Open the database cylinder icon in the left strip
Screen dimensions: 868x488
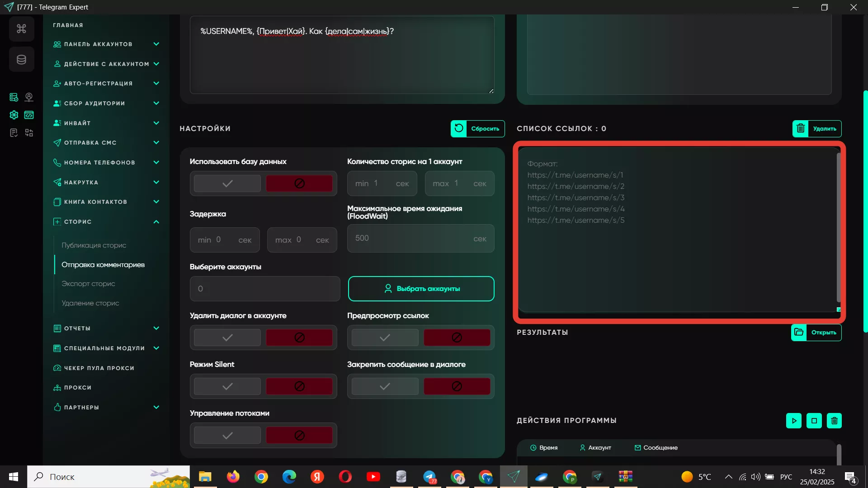pyautogui.click(x=21, y=59)
